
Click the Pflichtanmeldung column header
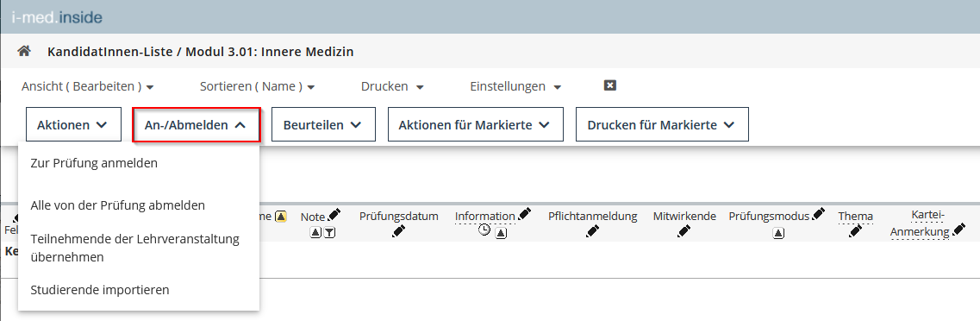pos(592,217)
